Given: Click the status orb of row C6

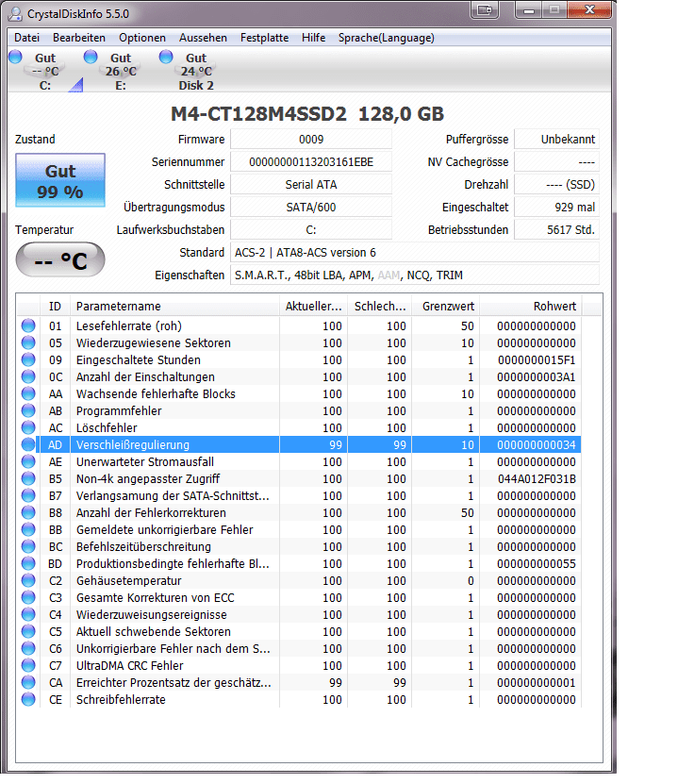Looking at the screenshot, I should tap(28, 649).
